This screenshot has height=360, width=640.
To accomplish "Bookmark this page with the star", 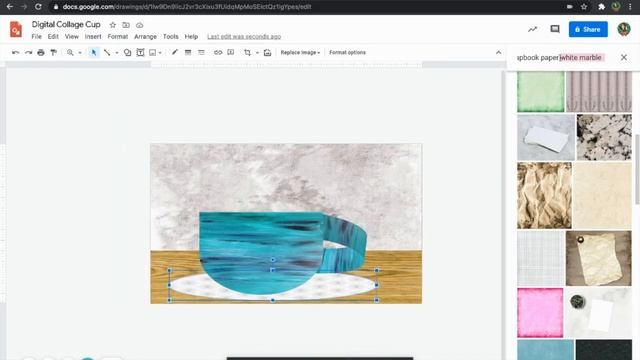I will (x=584, y=7).
